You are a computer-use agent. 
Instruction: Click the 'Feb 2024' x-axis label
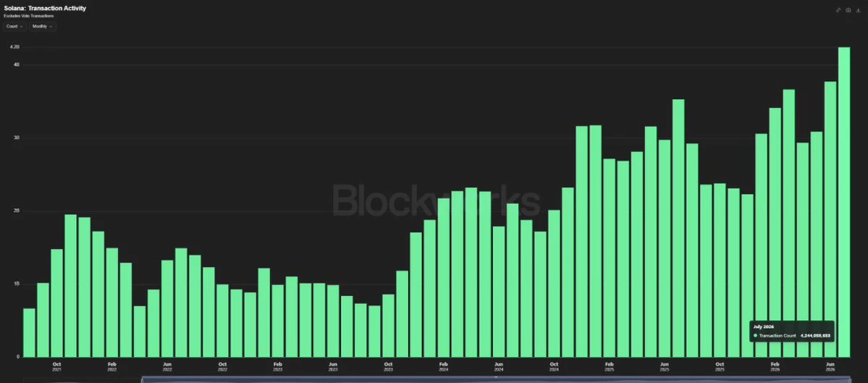[x=443, y=366]
